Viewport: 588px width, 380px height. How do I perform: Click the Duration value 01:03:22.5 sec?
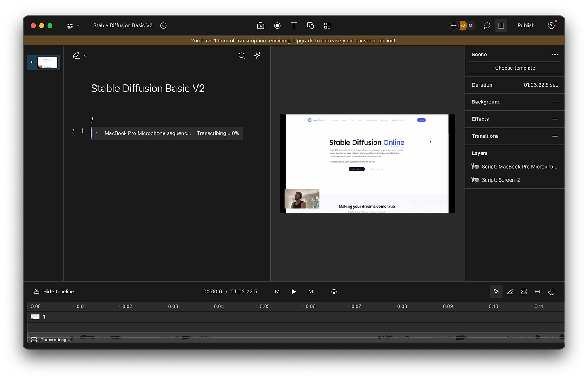point(541,85)
